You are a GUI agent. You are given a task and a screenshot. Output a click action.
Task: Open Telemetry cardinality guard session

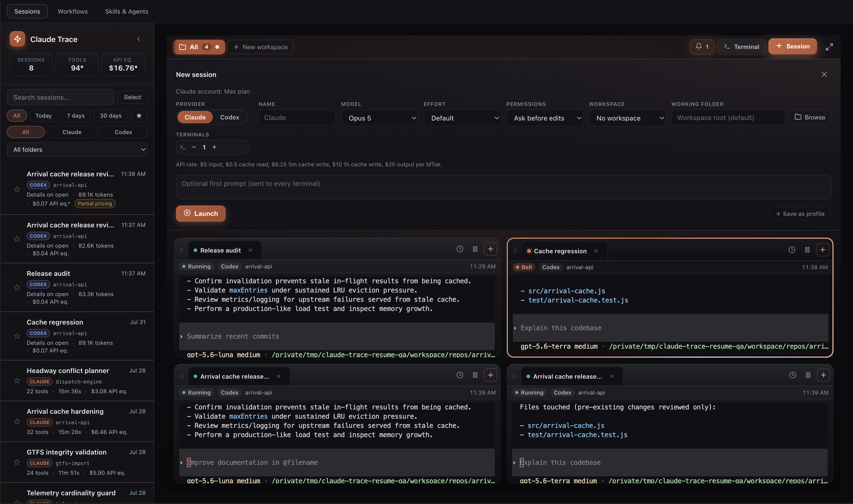77,493
